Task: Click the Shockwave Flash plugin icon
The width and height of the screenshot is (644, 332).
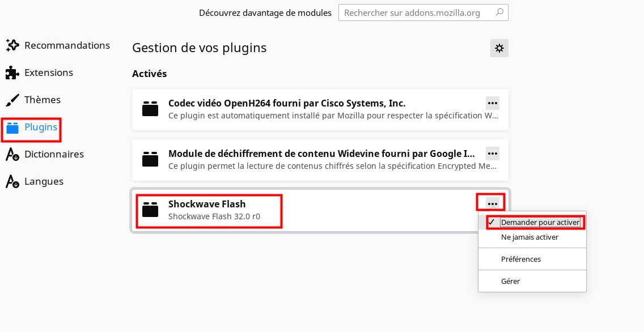Action: [x=150, y=210]
